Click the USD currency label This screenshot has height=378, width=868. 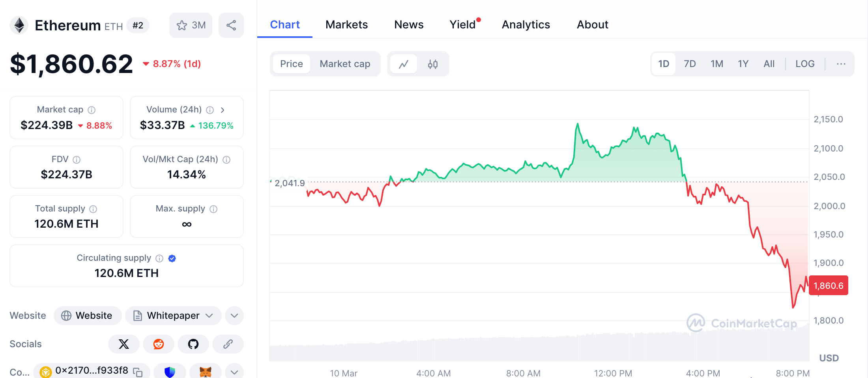click(829, 358)
